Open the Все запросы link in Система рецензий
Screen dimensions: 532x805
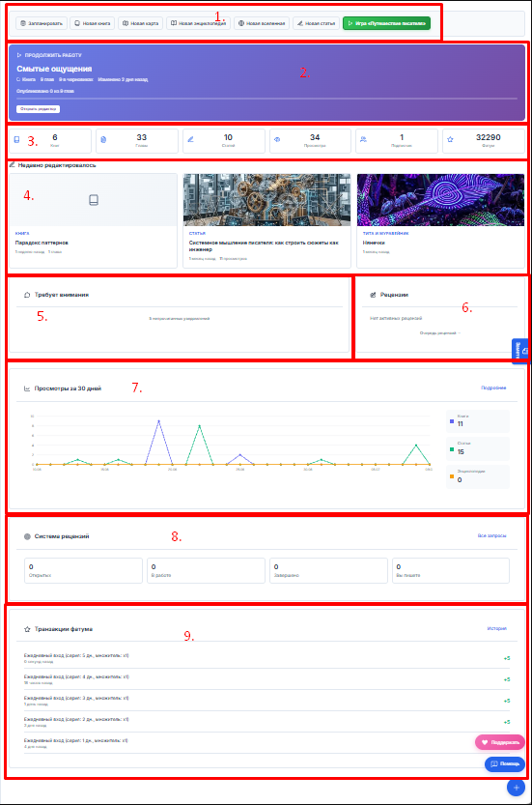(491, 536)
